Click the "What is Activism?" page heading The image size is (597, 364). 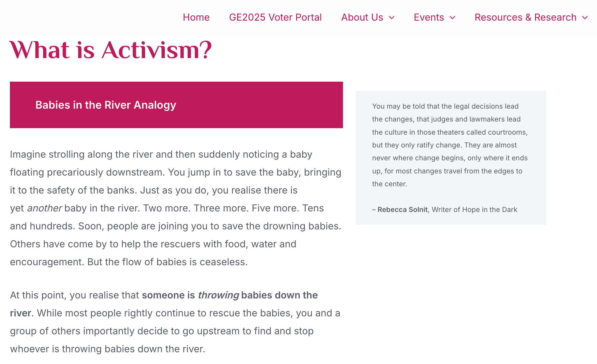110,50
